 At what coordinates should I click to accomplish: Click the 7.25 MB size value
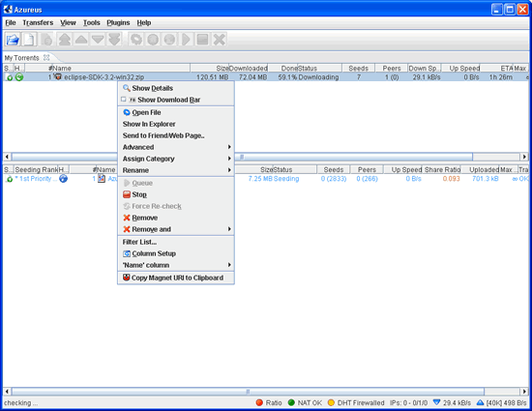pos(260,178)
